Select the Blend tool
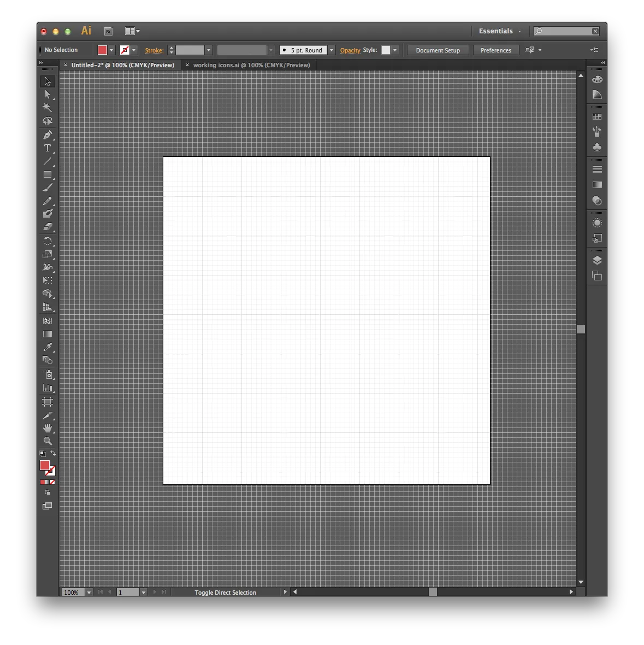 pos(48,360)
